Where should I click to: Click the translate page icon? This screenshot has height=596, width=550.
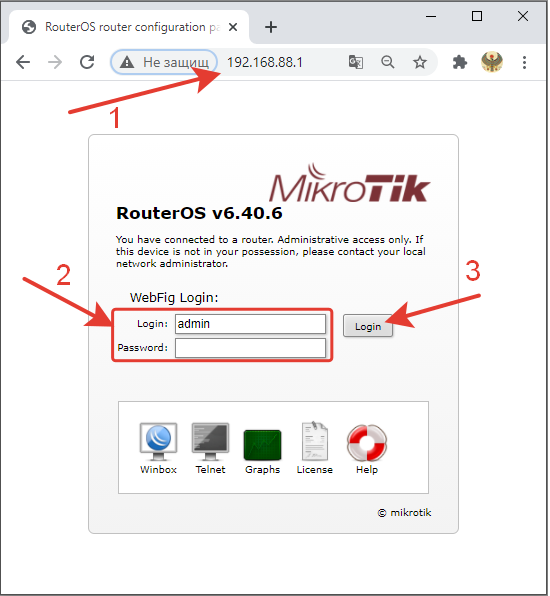coord(356,62)
